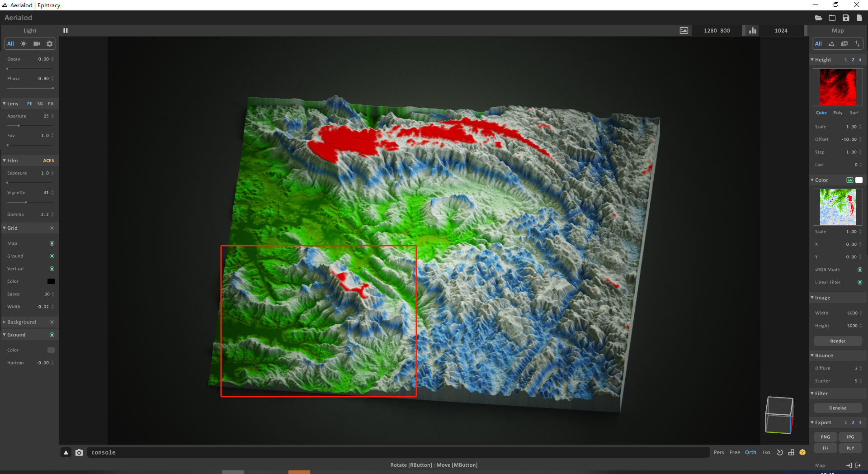This screenshot has height=474, width=868.
Task: Collapse the Bounce section
Action: pos(812,355)
